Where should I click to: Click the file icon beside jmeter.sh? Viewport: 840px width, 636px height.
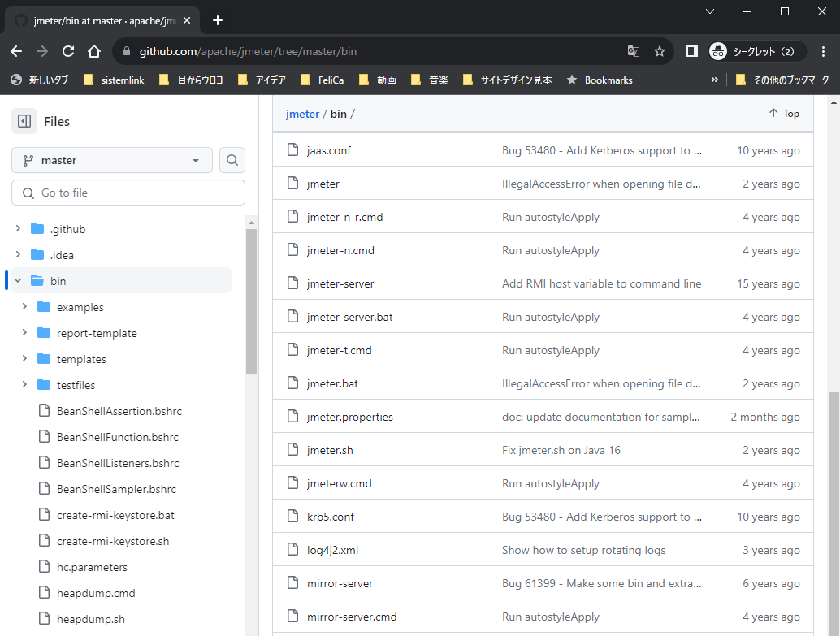tap(292, 449)
